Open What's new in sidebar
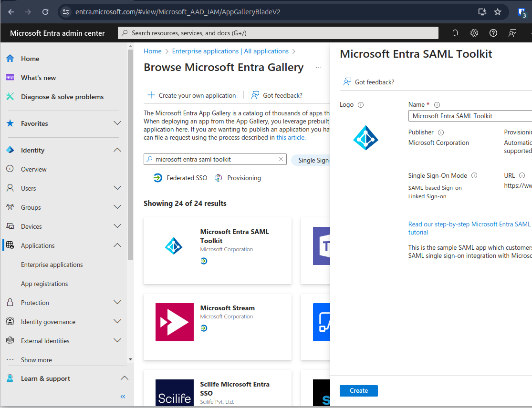This screenshot has height=408, width=532. [x=38, y=78]
